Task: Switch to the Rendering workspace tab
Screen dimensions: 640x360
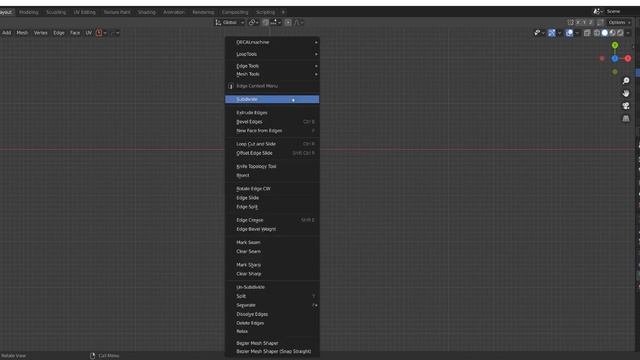Action: coord(203,12)
